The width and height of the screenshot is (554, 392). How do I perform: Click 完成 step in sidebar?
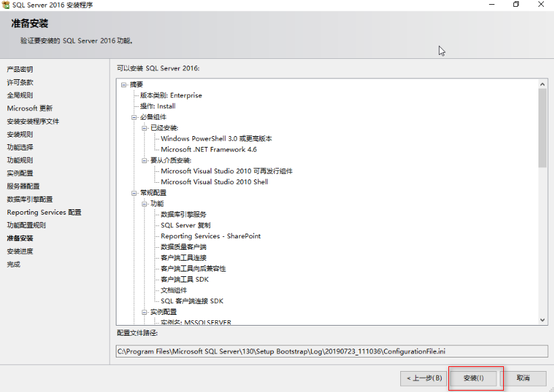14,265
